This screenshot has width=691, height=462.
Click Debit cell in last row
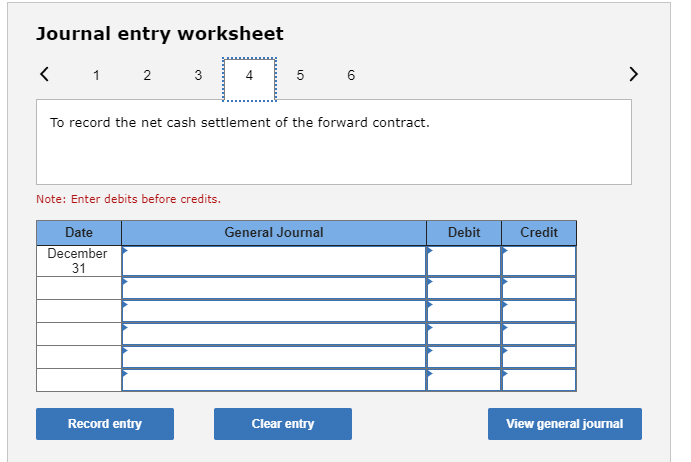[x=464, y=380]
